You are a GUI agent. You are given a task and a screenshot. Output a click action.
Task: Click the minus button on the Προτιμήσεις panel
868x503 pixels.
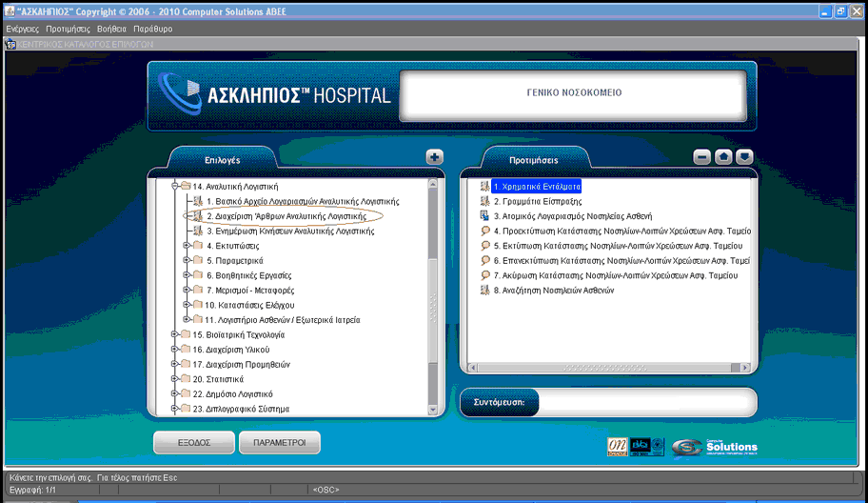[702, 157]
